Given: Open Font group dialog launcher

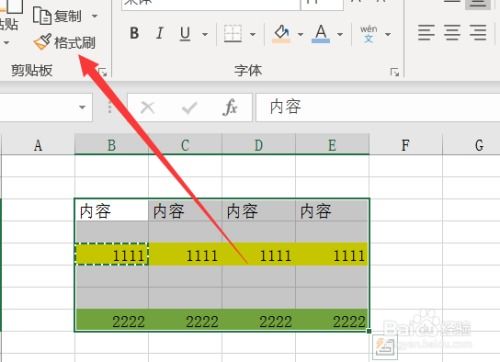Looking at the screenshot, I should [x=395, y=72].
